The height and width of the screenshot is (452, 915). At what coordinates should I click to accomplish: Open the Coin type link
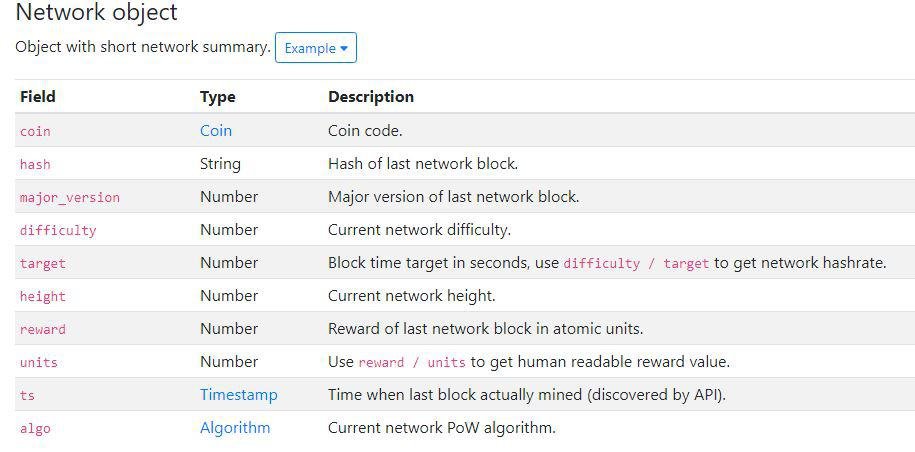pyautogui.click(x=216, y=131)
